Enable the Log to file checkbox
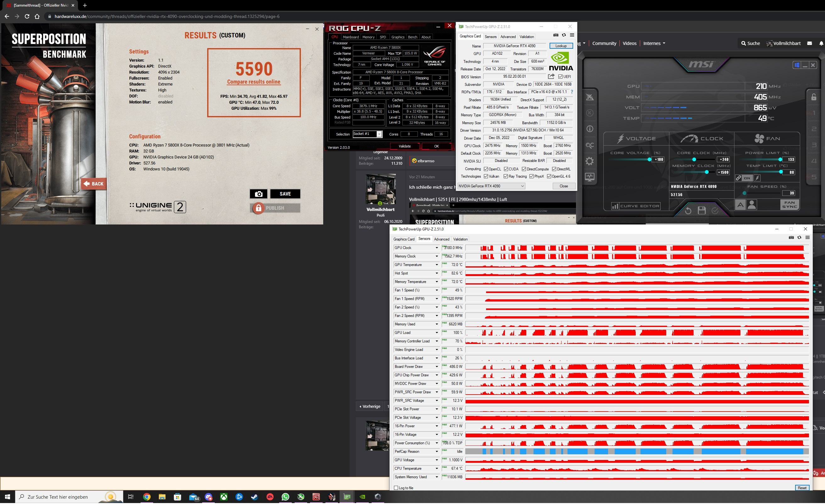 [396, 488]
